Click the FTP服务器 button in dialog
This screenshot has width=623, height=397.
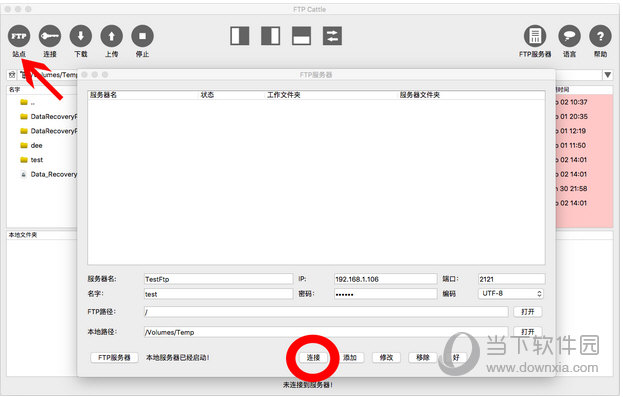(x=114, y=357)
